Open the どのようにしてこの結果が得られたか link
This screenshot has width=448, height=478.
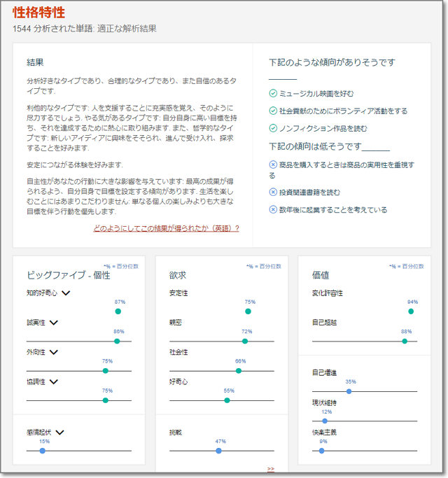click(x=166, y=228)
